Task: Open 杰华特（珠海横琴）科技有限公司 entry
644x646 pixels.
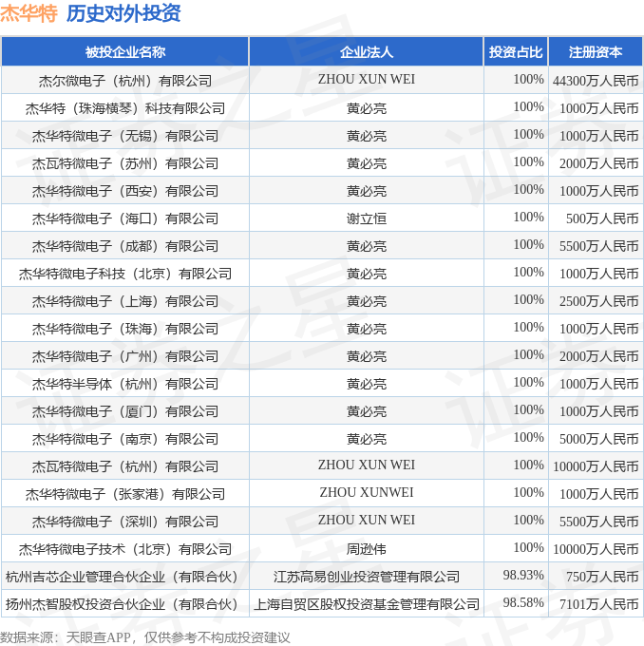Action: pos(125,108)
